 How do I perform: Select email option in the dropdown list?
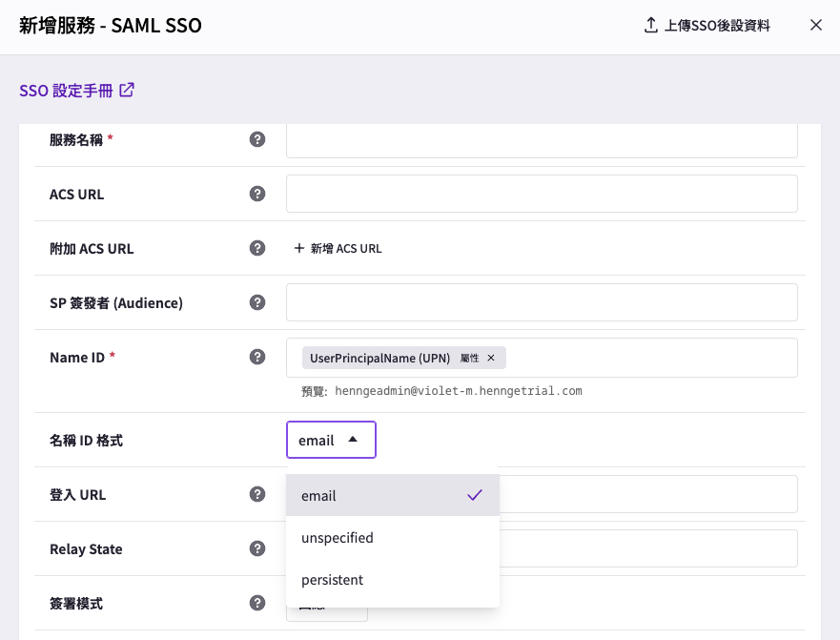393,495
